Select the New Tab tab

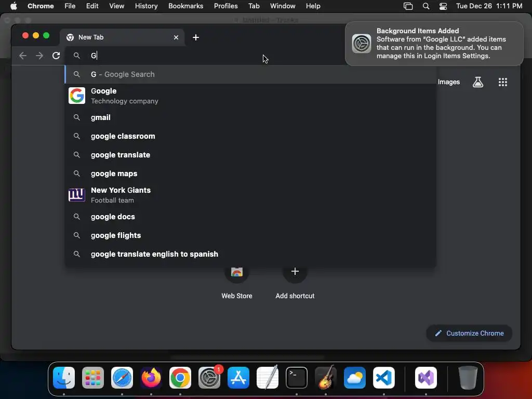[x=122, y=37]
